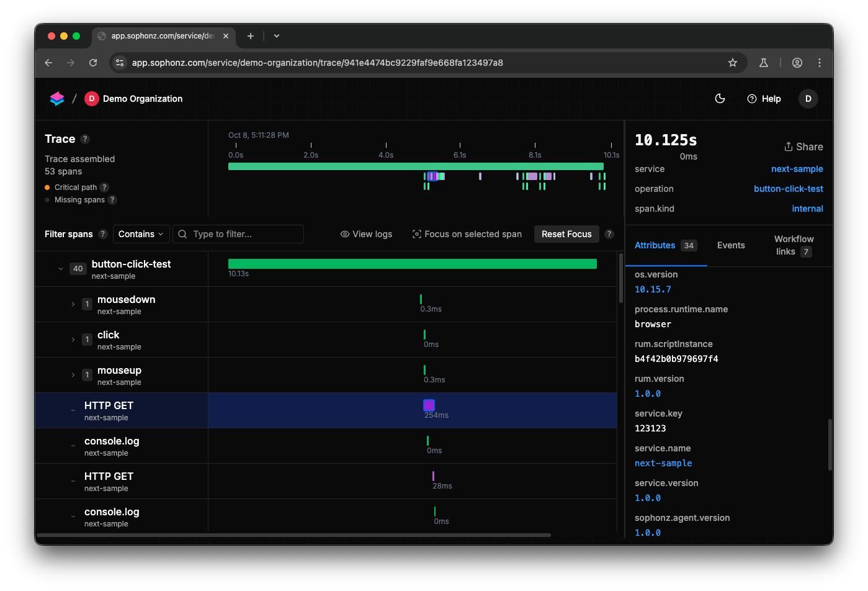Viewport: 868px width, 591px height.
Task: Click the browser reload icon
Action: coord(93,63)
